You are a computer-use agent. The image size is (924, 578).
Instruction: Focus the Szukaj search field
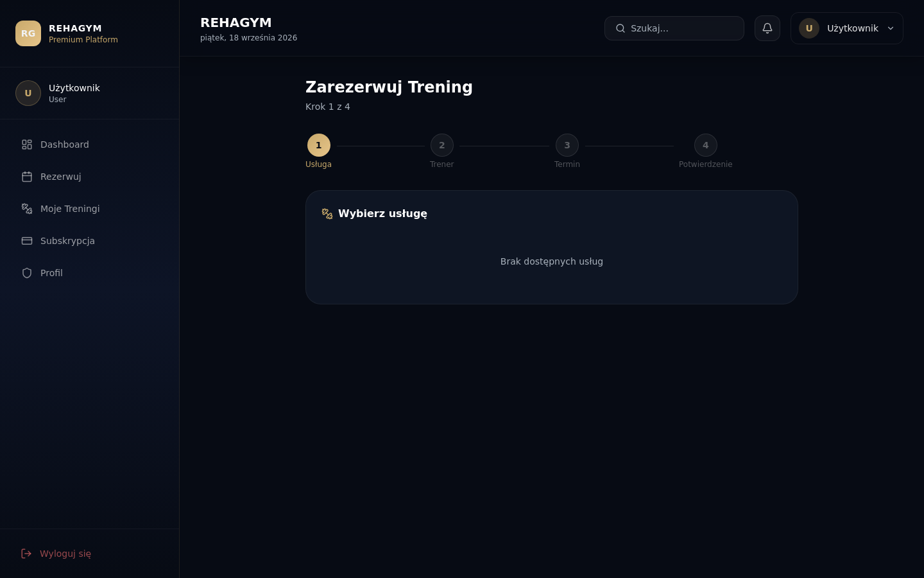pos(674,28)
